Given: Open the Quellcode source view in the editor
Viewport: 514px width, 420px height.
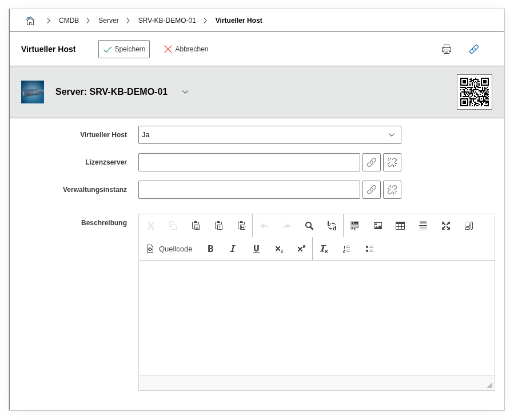Looking at the screenshot, I should pyautogui.click(x=169, y=249).
